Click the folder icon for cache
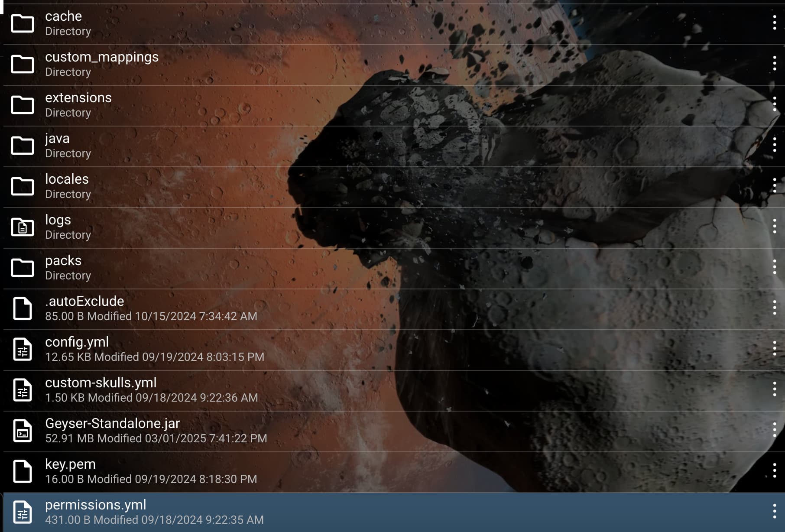785x532 pixels. [x=23, y=23]
